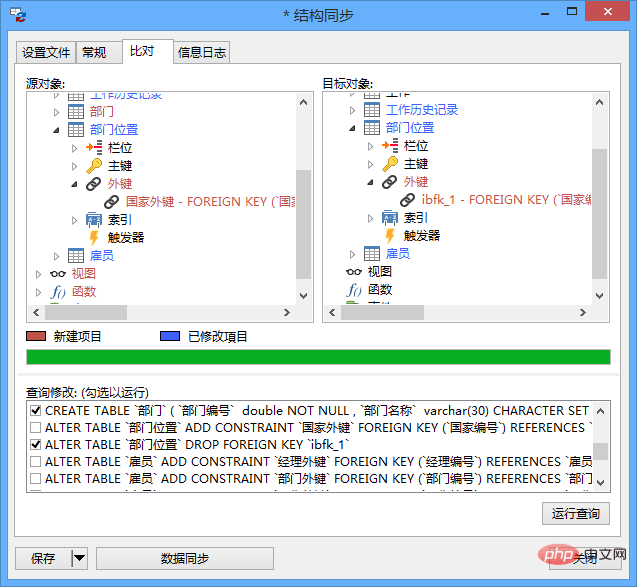Collapse the source 部门位置 table node
This screenshot has height=587, width=637.
click(56, 130)
